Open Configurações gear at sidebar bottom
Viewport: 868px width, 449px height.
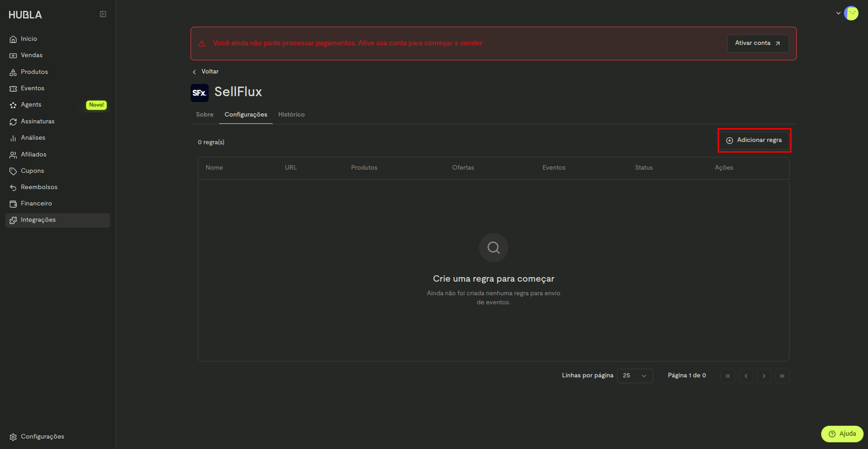click(x=13, y=437)
